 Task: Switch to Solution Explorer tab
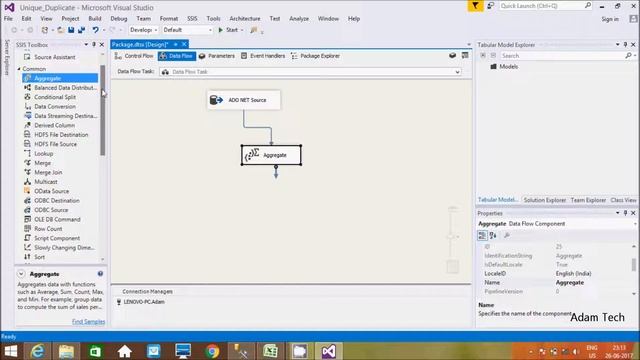tap(544, 200)
